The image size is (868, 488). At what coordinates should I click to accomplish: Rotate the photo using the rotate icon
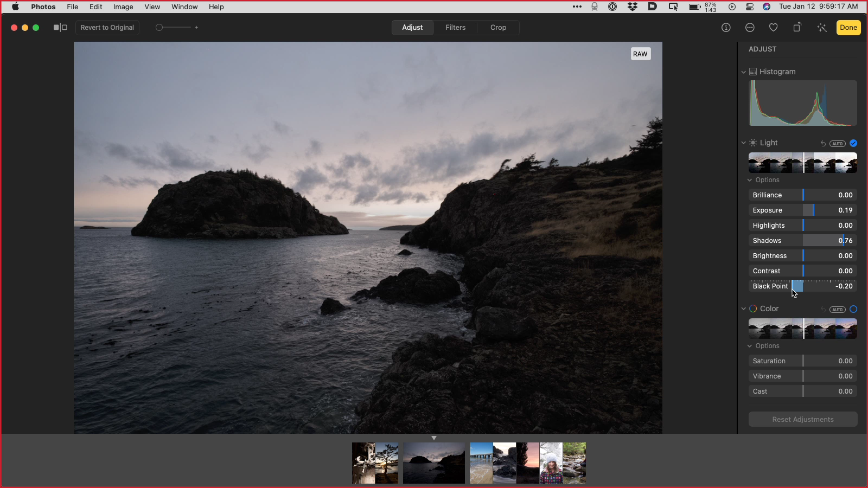pos(797,28)
